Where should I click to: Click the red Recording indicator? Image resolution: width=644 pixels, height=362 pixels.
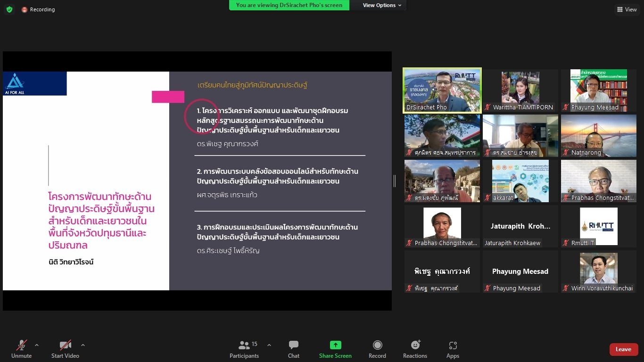(x=38, y=9)
